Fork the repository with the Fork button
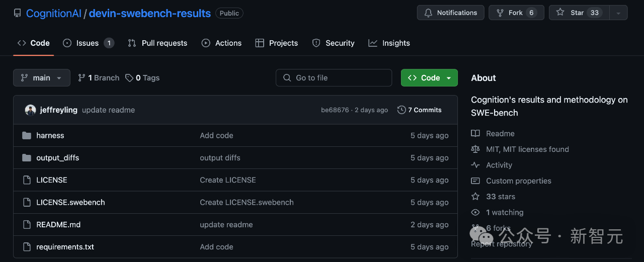 point(516,13)
